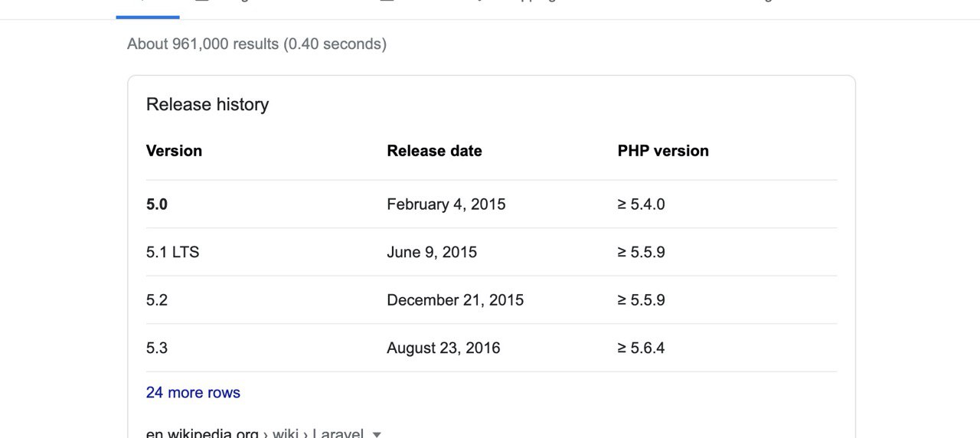980x438 pixels.
Task: Click the "Version" column header
Action: (174, 151)
